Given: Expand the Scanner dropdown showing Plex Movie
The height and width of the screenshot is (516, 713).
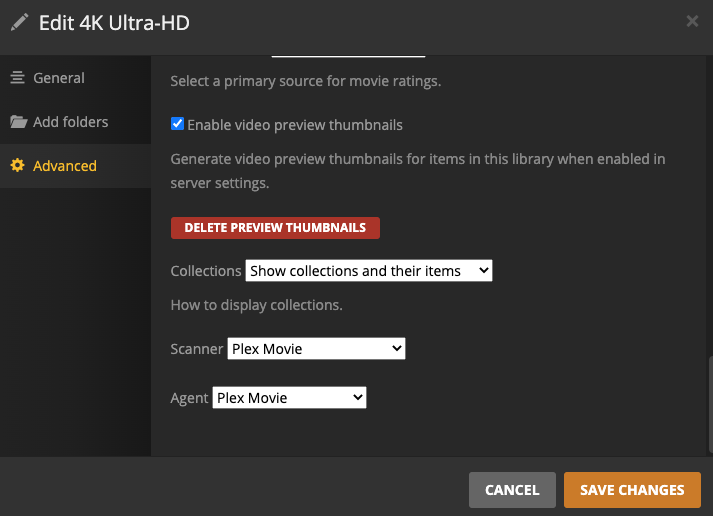Looking at the screenshot, I should pyautogui.click(x=316, y=349).
